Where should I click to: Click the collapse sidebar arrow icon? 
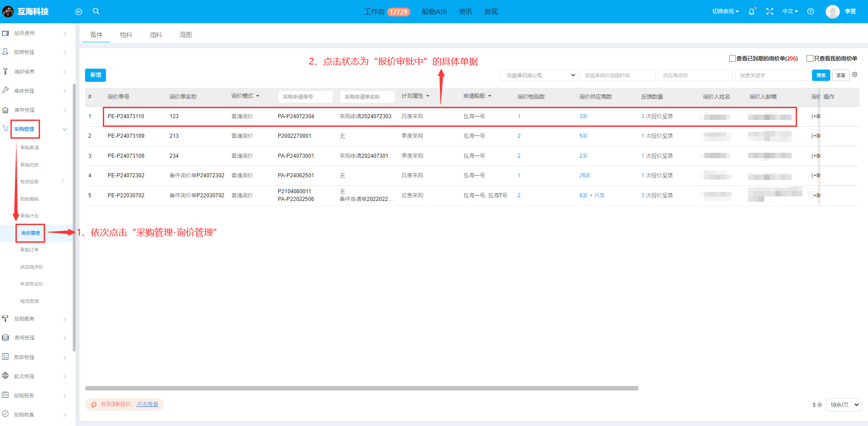click(x=79, y=12)
